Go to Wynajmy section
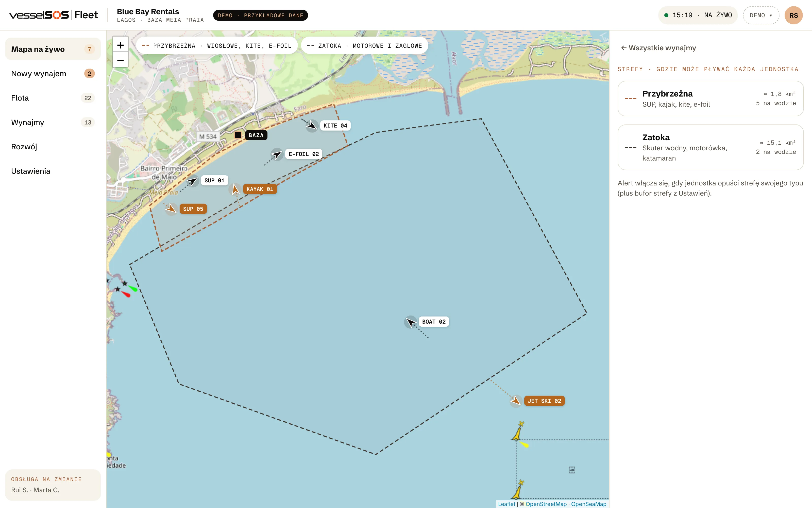812x508 pixels. pyautogui.click(x=53, y=122)
